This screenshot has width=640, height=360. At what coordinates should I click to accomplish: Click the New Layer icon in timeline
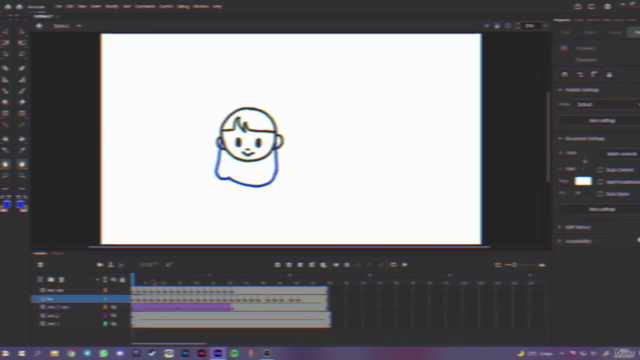(x=40, y=280)
